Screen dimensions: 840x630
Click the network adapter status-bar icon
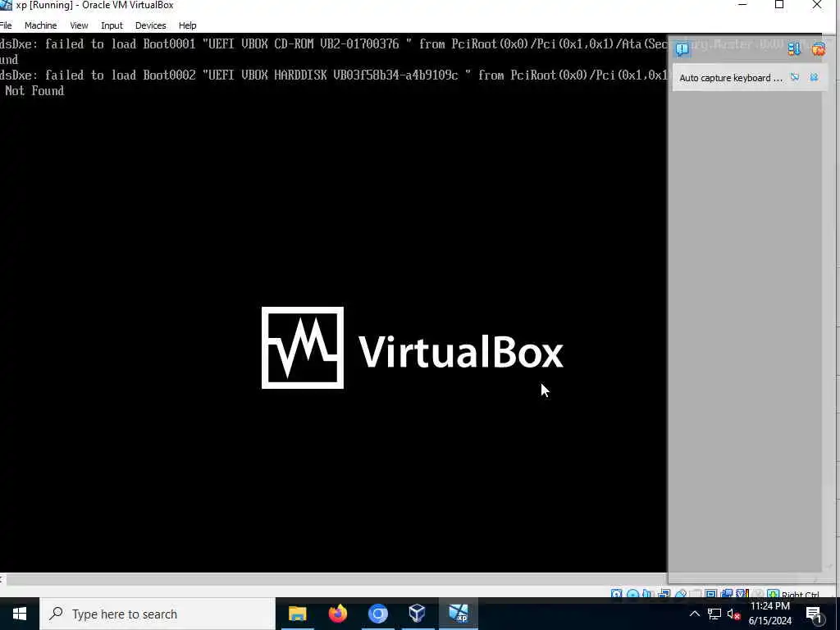pos(664,594)
